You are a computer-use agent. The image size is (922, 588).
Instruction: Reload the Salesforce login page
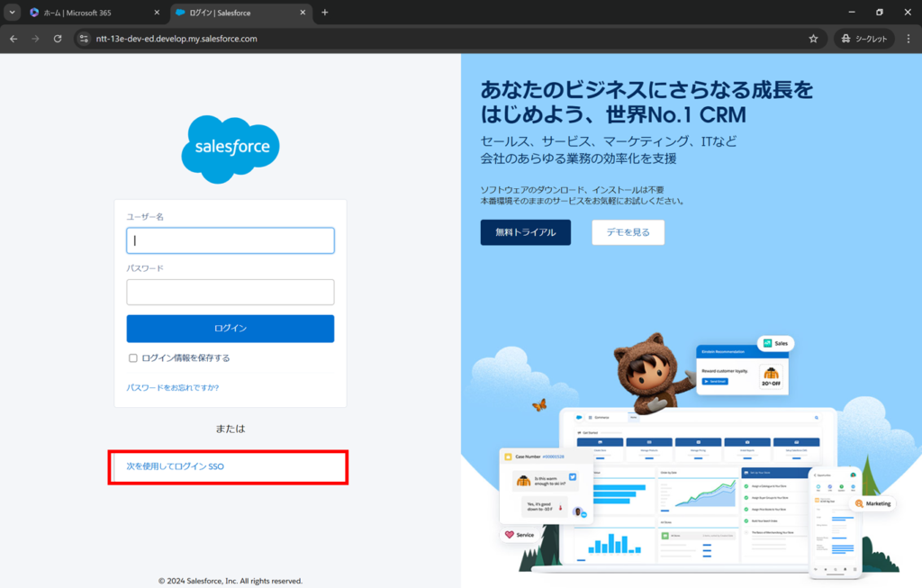point(58,39)
